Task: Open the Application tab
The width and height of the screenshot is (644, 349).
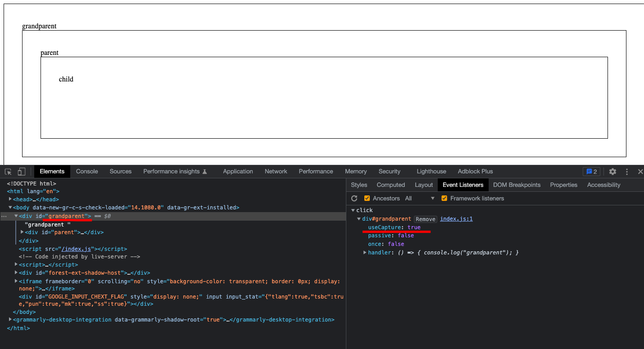Action: point(238,172)
